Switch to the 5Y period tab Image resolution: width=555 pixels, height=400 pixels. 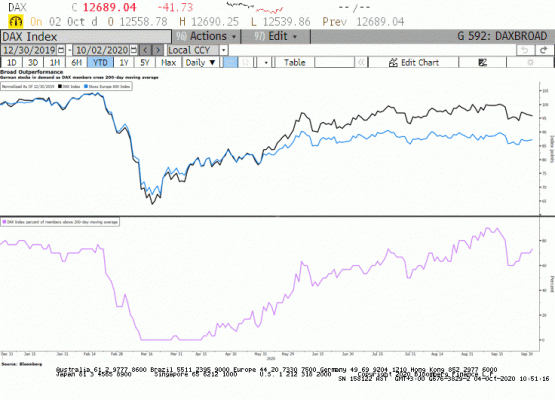click(x=145, y=63)
